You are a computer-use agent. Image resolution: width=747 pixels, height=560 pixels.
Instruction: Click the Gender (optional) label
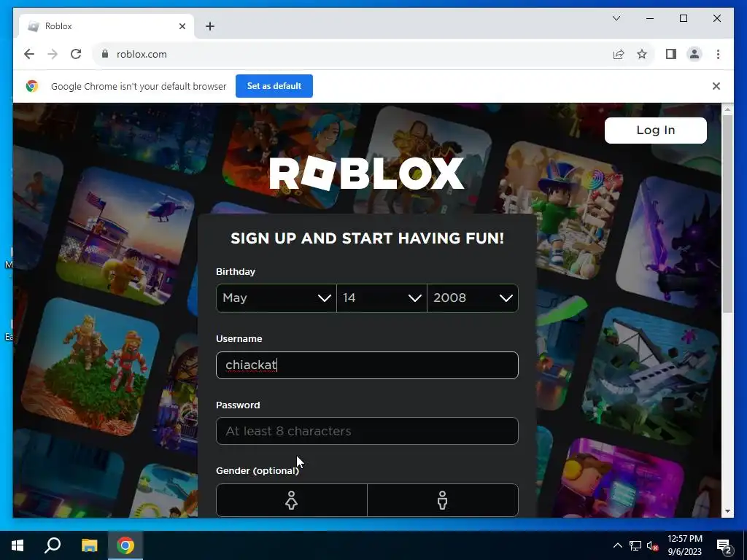[258, 470]
